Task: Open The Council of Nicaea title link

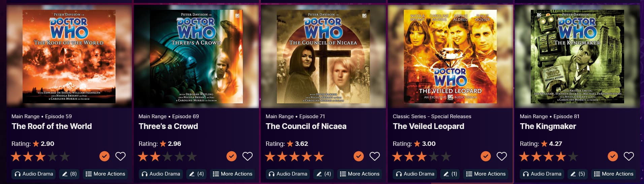Action: tap(306, 126)
